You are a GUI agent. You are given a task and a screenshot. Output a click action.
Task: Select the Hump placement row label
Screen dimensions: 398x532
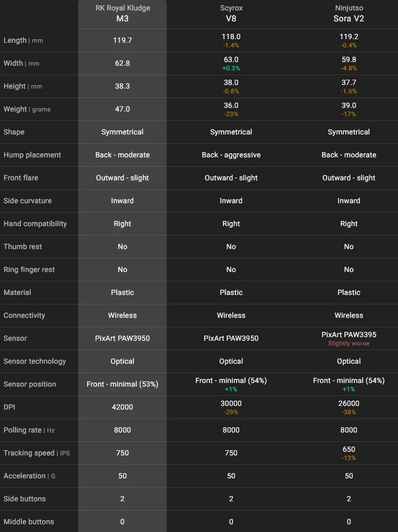(32, 155)
